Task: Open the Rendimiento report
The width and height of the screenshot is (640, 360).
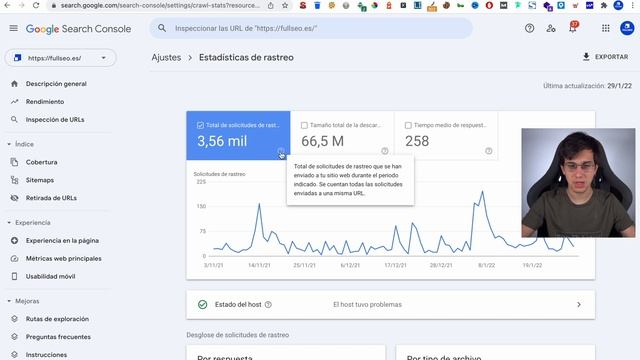Action: pyautogui.click(x=45, y=102)
